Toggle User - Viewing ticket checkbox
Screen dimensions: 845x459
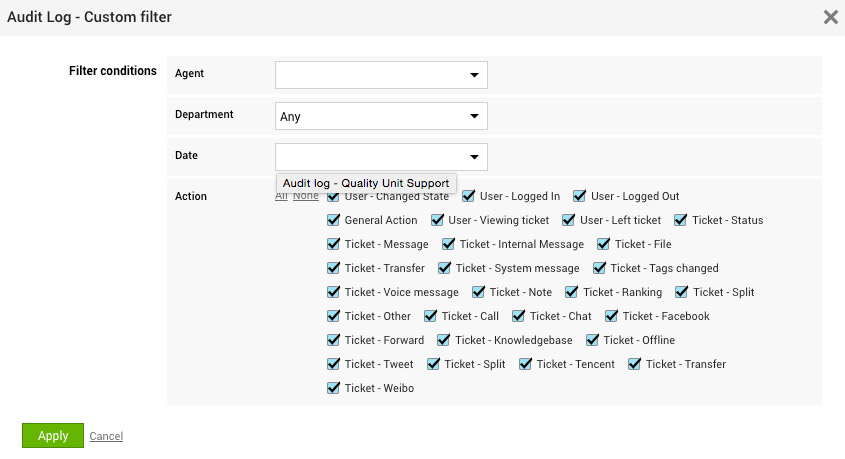(438, 220)
